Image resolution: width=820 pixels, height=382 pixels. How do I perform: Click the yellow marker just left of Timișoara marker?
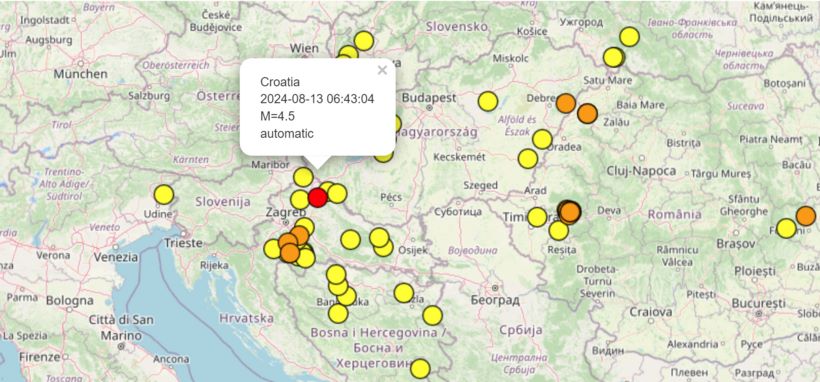tap(537, 217)
